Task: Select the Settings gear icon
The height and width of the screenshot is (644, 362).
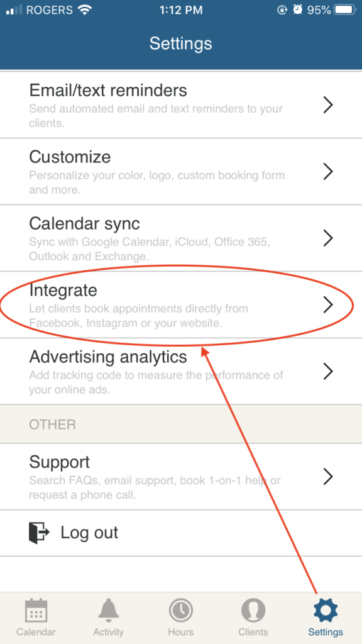Action: point(326,610)
